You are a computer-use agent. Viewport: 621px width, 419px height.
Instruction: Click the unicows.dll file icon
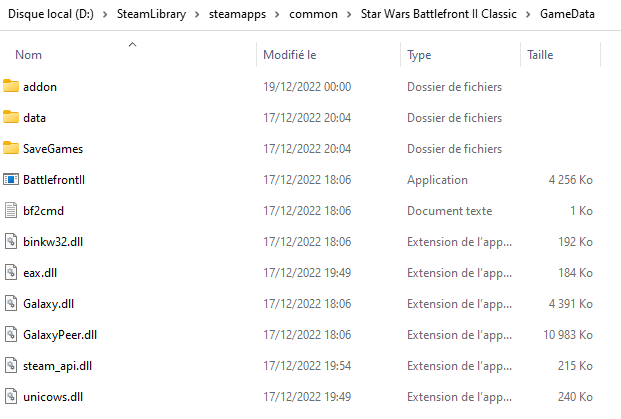pos(11,397)
